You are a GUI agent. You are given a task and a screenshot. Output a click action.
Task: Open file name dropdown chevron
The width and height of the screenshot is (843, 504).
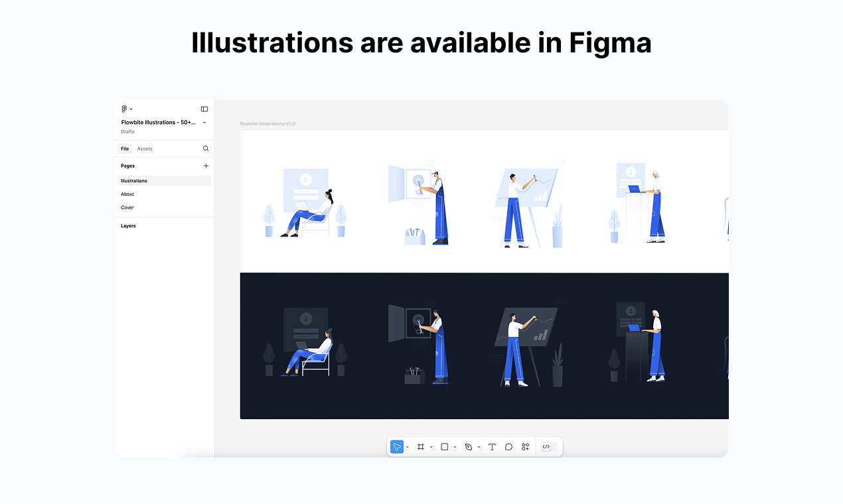(x=204, y=122)
